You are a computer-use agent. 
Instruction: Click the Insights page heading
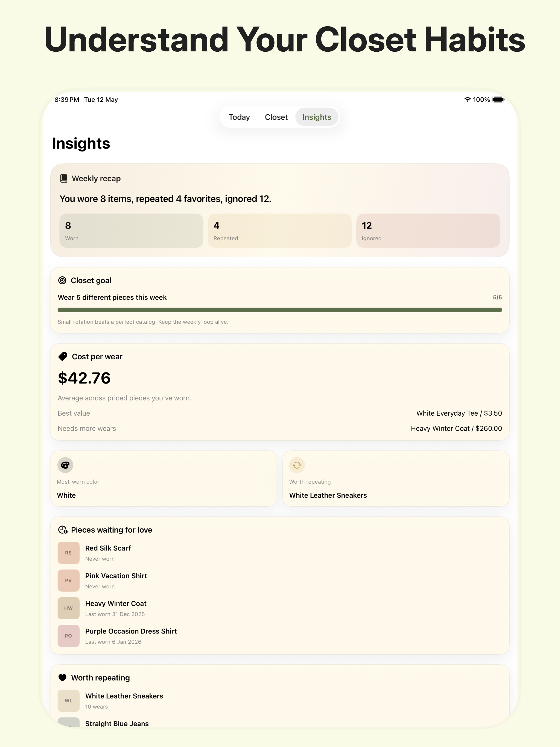(x=81, y=144)
